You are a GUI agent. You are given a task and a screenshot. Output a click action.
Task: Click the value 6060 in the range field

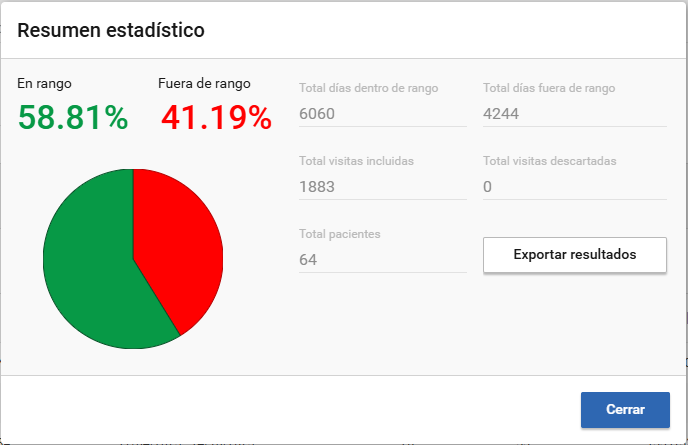(317, 114)
